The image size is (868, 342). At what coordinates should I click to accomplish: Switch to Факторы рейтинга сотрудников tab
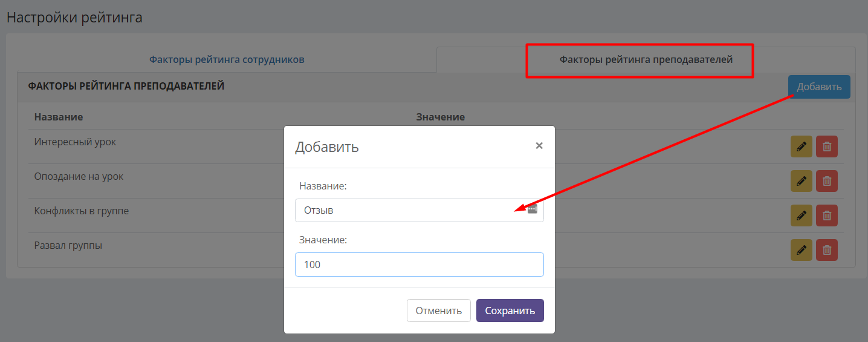click(x=227, y=60)
